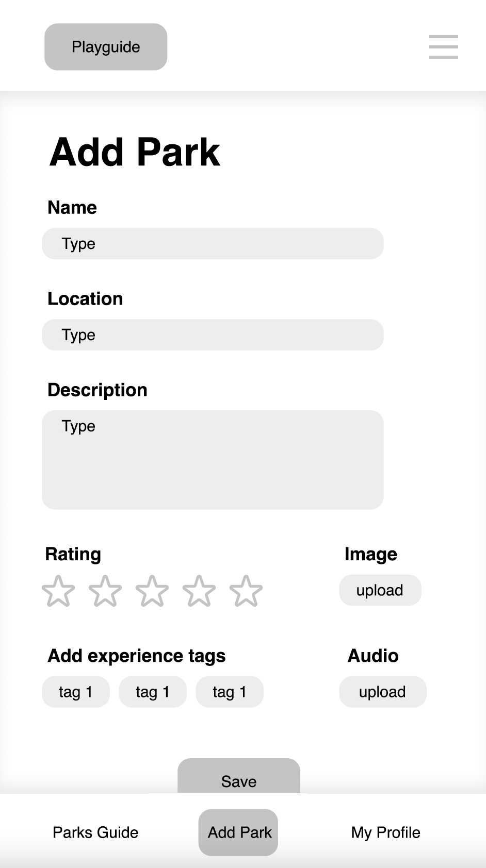Click the Add Park page heading
This screenshot has width=486, height=868.
pos(135,153)
